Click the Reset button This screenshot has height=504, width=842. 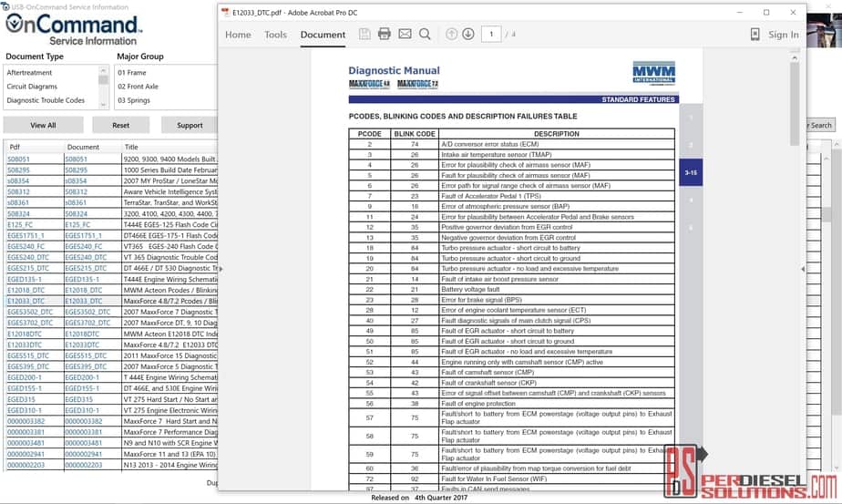tap(121, 125)
